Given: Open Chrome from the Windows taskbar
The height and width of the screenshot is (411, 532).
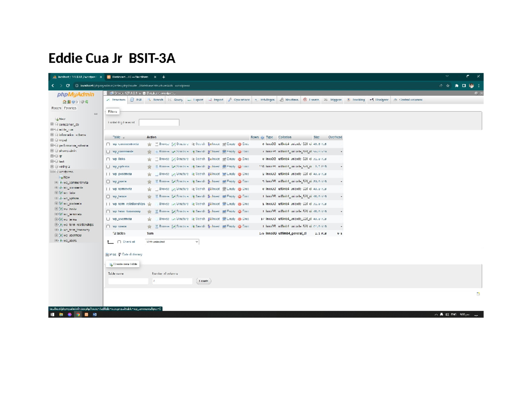Looking at the screenshot, I should [78, 315].
